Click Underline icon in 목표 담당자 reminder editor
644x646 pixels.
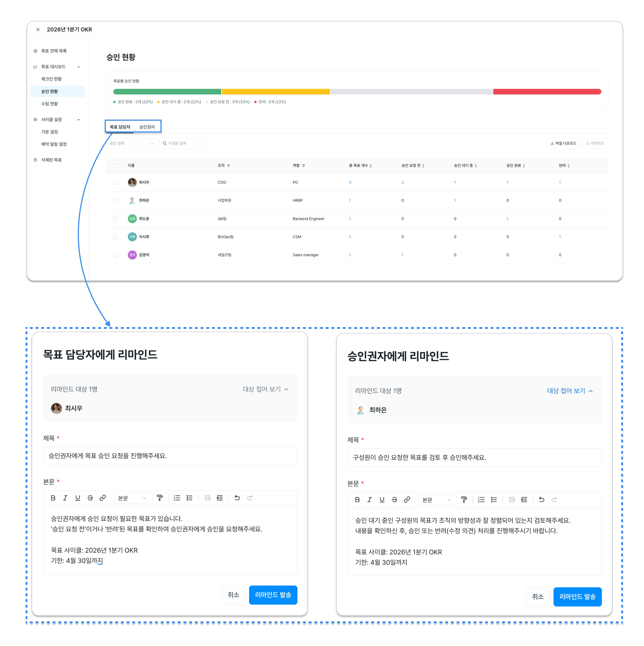coord(78,498)
